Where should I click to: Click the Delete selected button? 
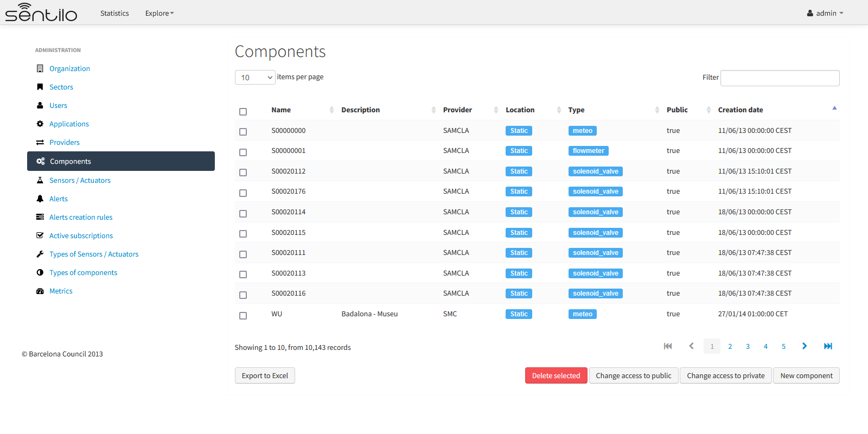[556, 375]
